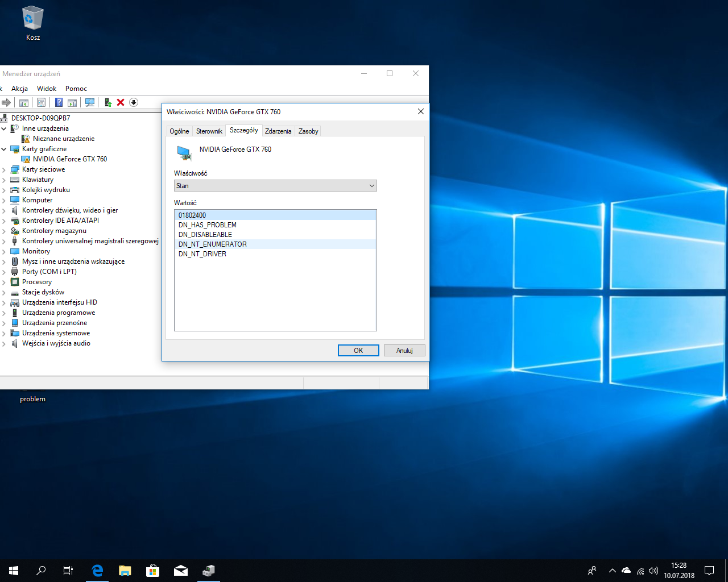728x582 pixels.
Task: Select value 01802400 in the list
Action: (x=275, y=215)
